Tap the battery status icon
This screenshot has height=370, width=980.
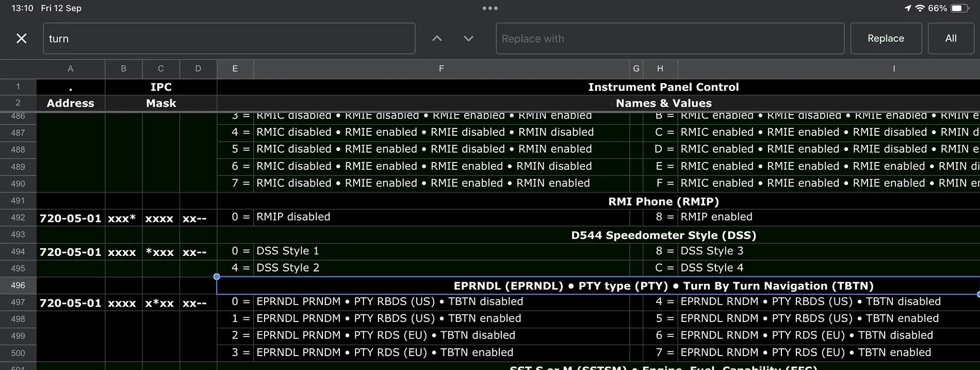959,8
